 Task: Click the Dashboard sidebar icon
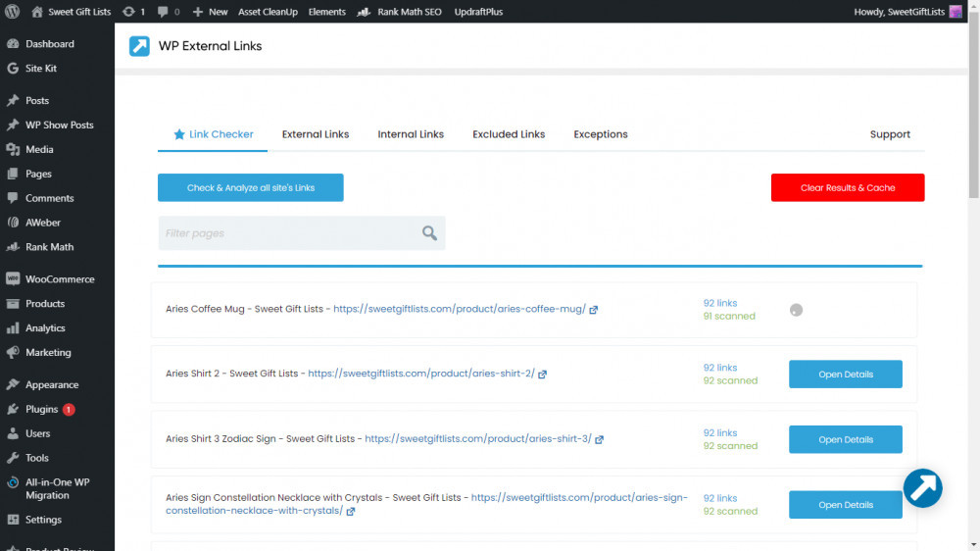click(13, 44)
